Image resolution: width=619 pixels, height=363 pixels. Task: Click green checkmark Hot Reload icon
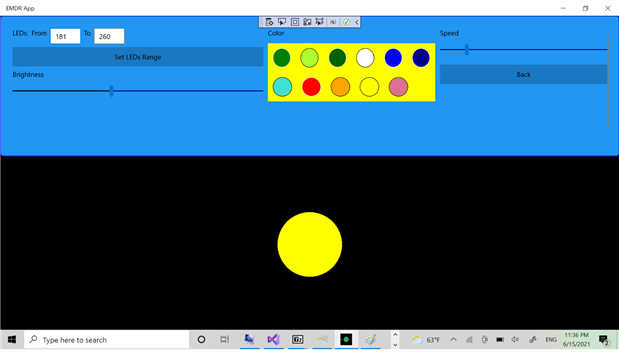tap(346, 22)
